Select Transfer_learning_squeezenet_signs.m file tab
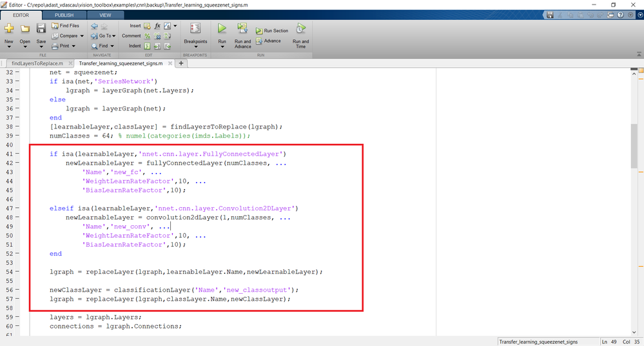Image resolution: width=644 pixels, height=346 pixels. coord(121,63)
